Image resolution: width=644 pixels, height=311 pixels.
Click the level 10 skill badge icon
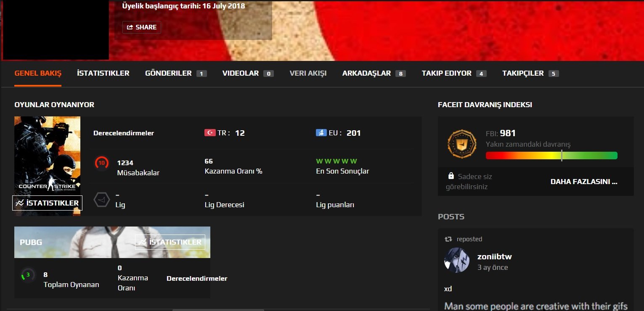pos(101,163)
